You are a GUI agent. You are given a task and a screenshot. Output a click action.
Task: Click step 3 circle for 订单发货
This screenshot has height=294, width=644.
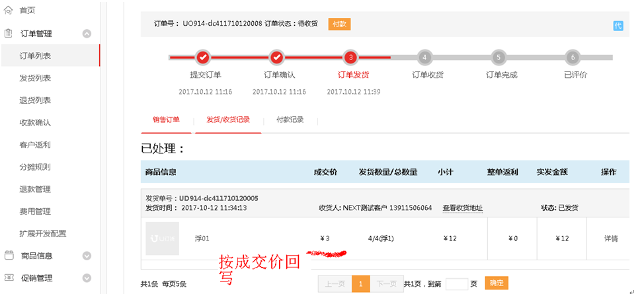[x=350, y=57]
